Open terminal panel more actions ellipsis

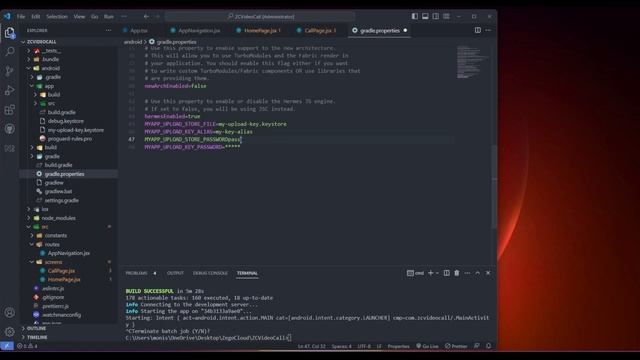[467, 273]
